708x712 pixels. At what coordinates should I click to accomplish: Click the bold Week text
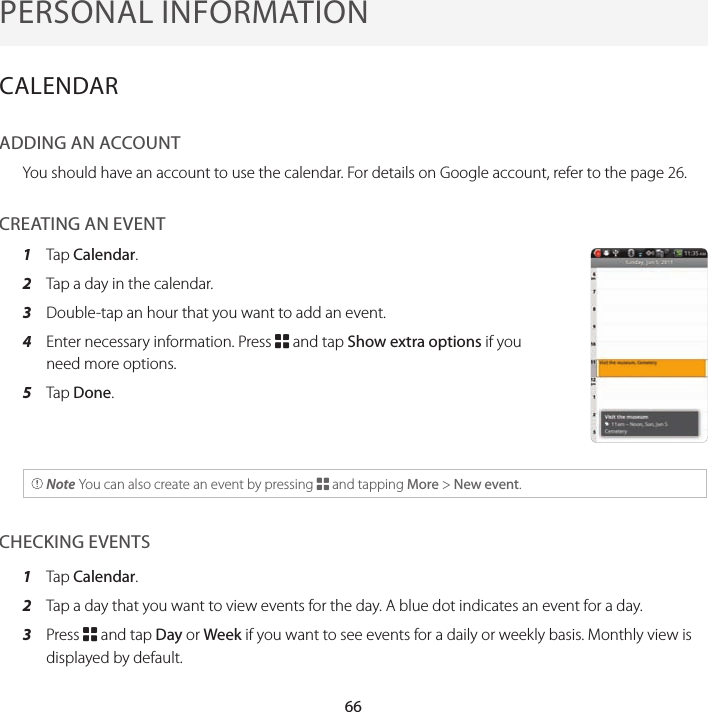click(221, 635)
